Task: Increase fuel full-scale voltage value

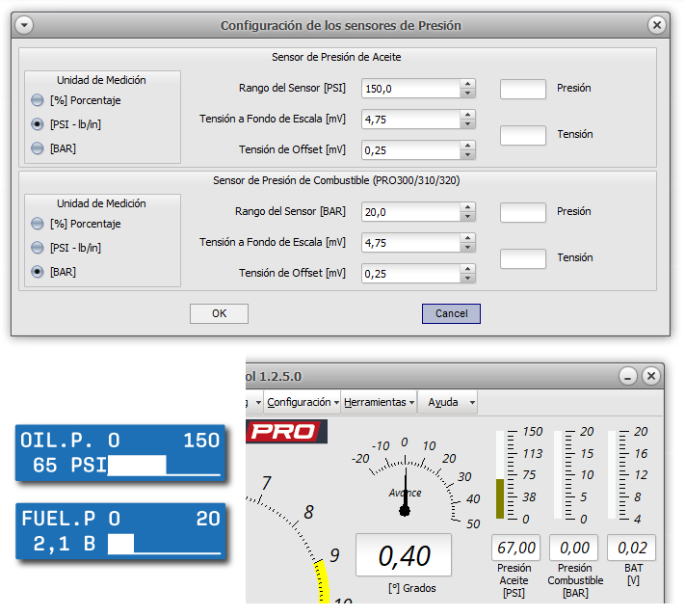Action: (x=467, y=238)
